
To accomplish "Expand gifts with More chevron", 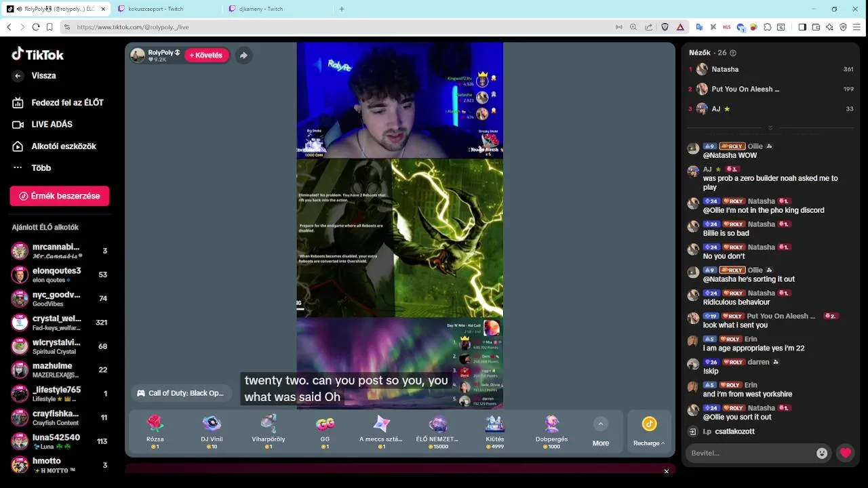I will pos(600,424).
